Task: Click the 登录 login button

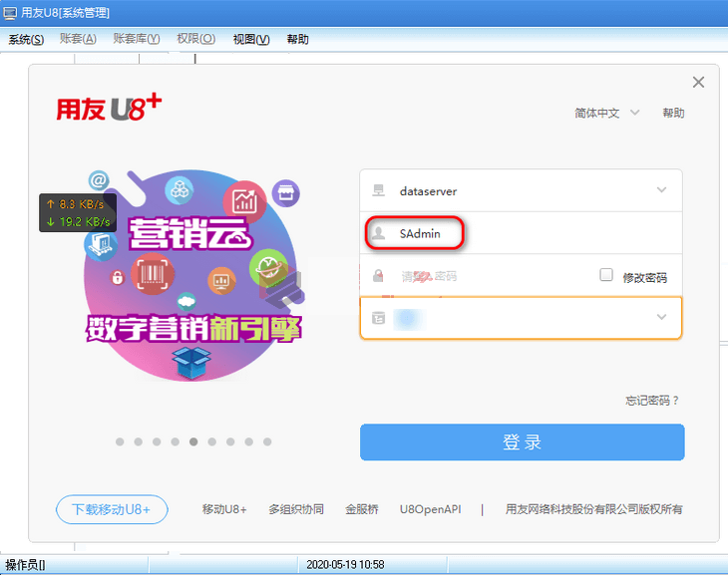Action: (x=522, y=441)
